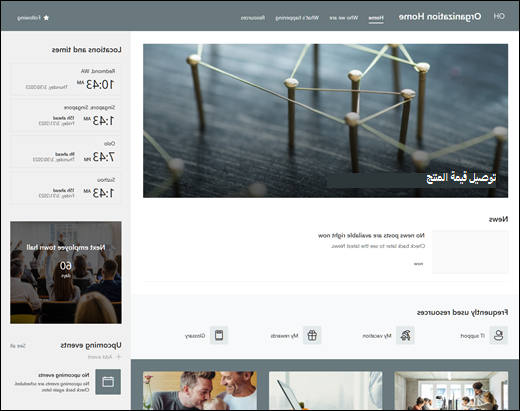The height and width of the screenshot is (411, 520).
Task: Click the News section heading
Action: 498,219
